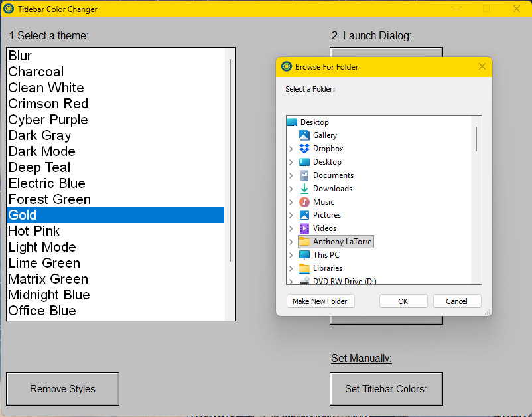Image resolution: width=532 pixels, height=417 pixels.
Task: Click the folder tree scrollbar thumb
Action: point(476,139)
